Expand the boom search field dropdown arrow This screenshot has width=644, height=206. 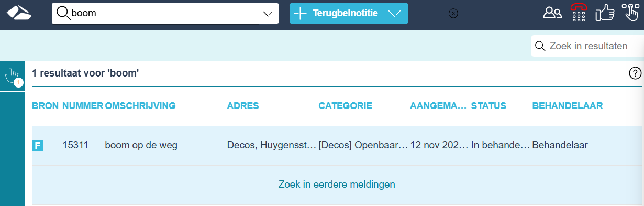[x=268, y=14]
